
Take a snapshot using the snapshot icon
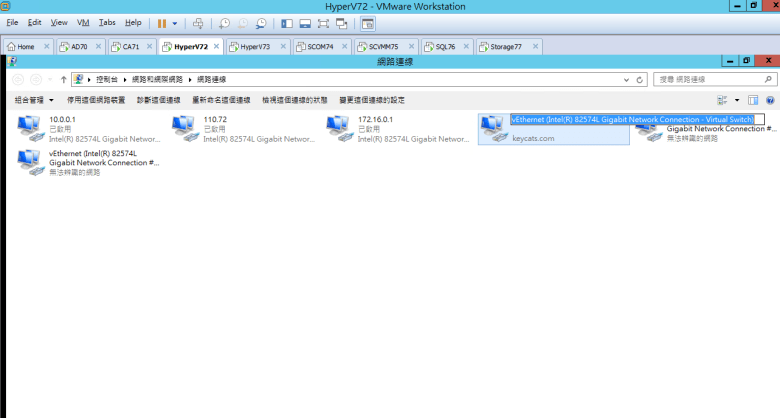point(225,23)
